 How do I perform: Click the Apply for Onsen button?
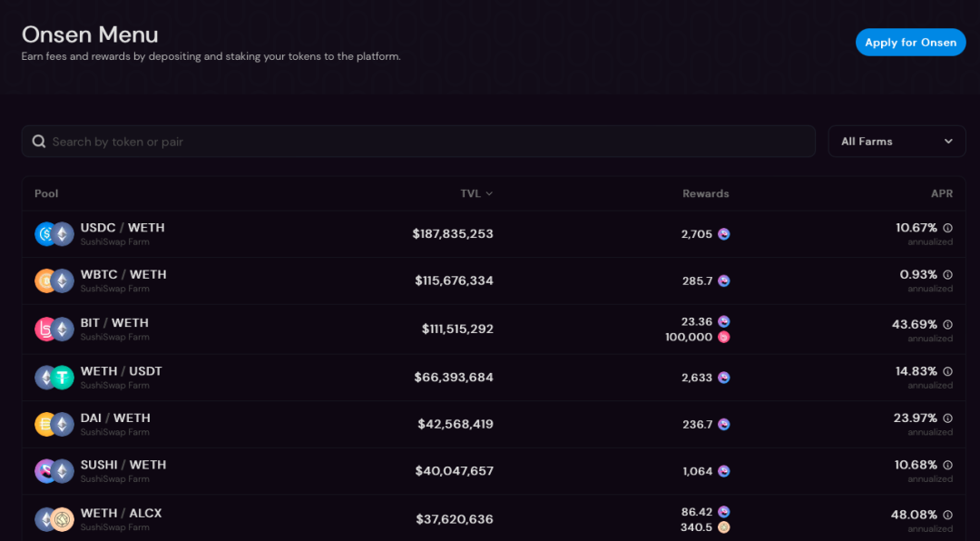tap(911, 43)
